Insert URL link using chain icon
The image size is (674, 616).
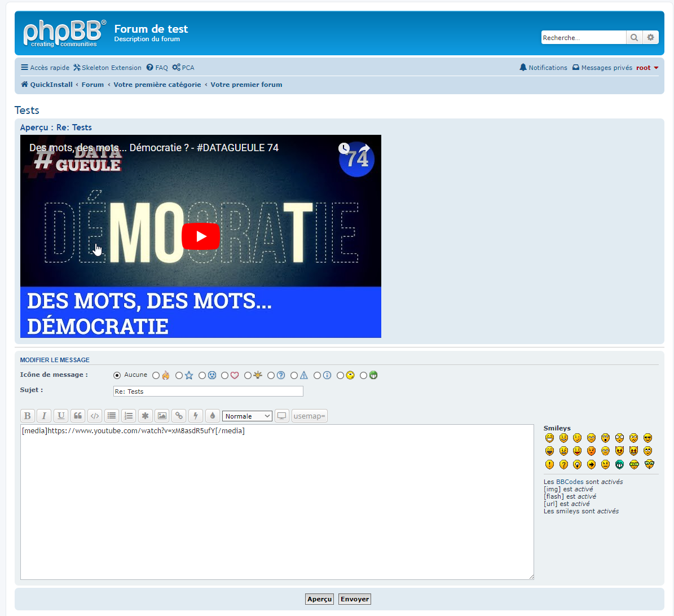click(179, 416)
